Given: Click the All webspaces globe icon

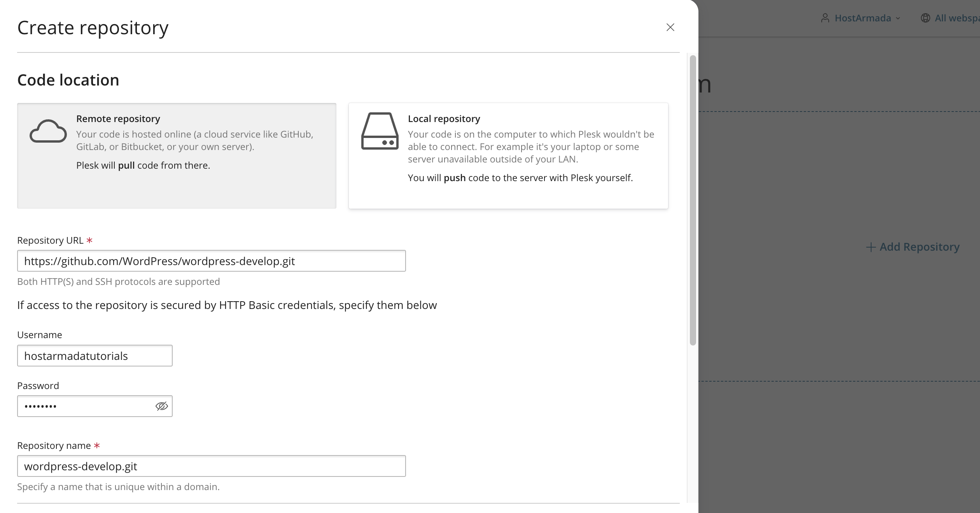Looking at the screenshot, I should (926, 18).
